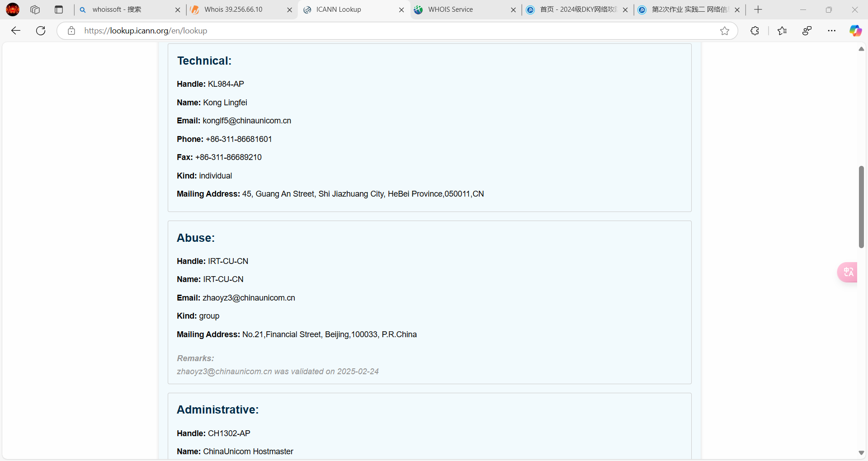Click the email konglf5@chinaunicom.cn
Image resolution: width=868 pixels, height=461 pixels.
(x=247, y=121)
